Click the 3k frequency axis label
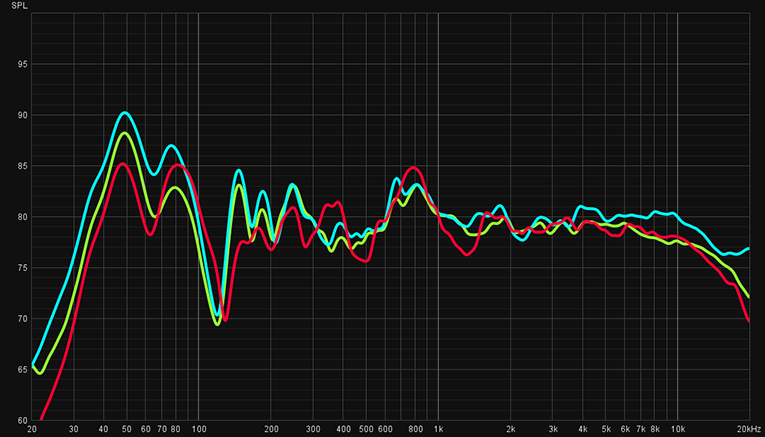 tap(553, 430)
